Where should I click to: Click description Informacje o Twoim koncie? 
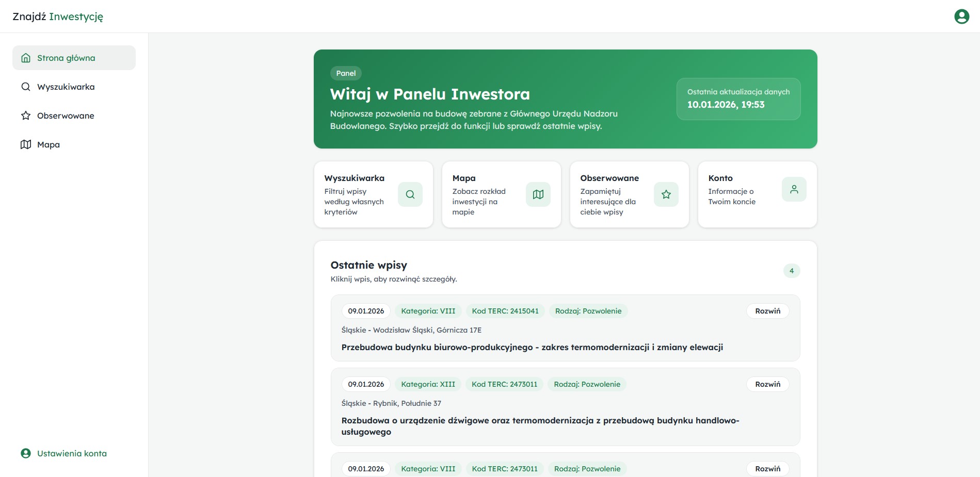732,196
